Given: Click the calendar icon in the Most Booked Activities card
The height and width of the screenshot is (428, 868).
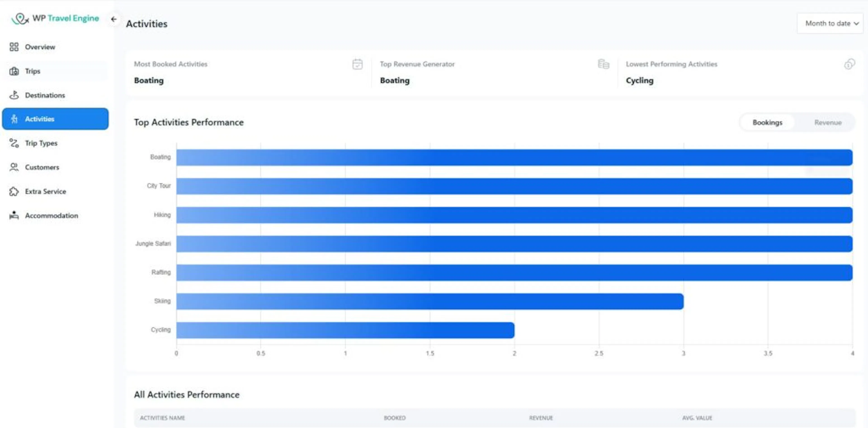Looking at the screenshot, I should coord(358,64).
